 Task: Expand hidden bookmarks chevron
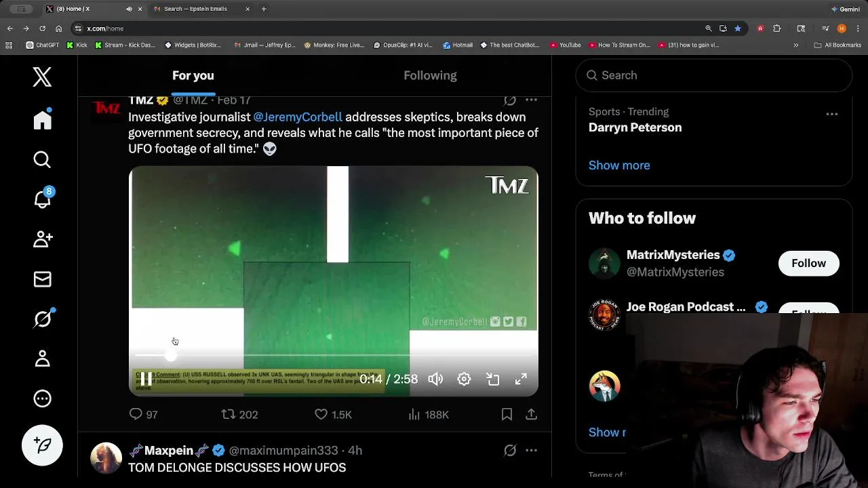[x=795, y=45]
